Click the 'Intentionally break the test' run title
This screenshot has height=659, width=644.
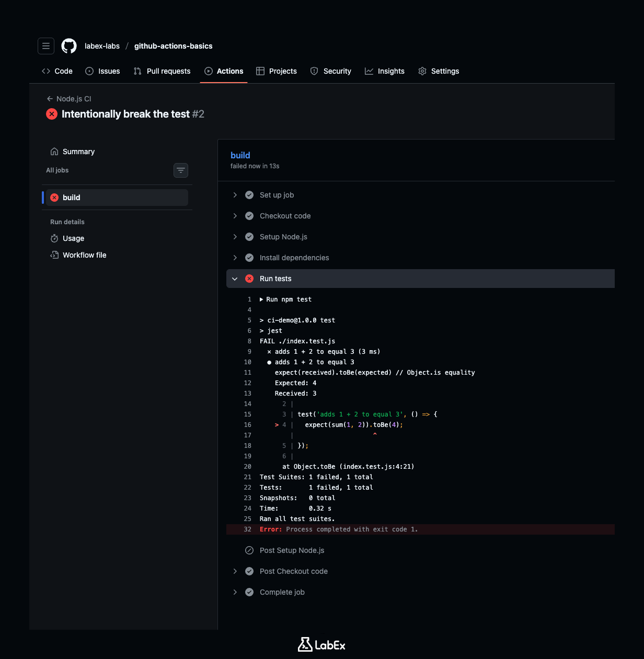pyautogui.click(x=125, y=114)
